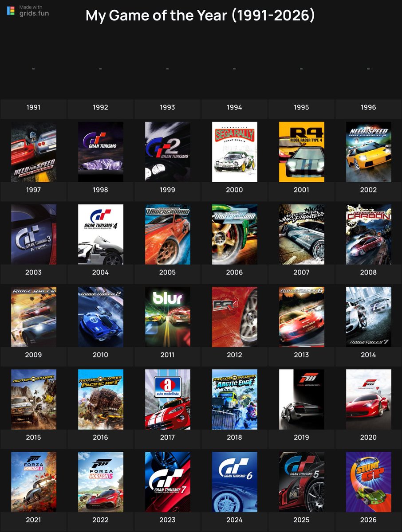Select the empty slot above 1995
This screenshot has height=532, width=402.
pyautogui.click(x=302, y=69)
